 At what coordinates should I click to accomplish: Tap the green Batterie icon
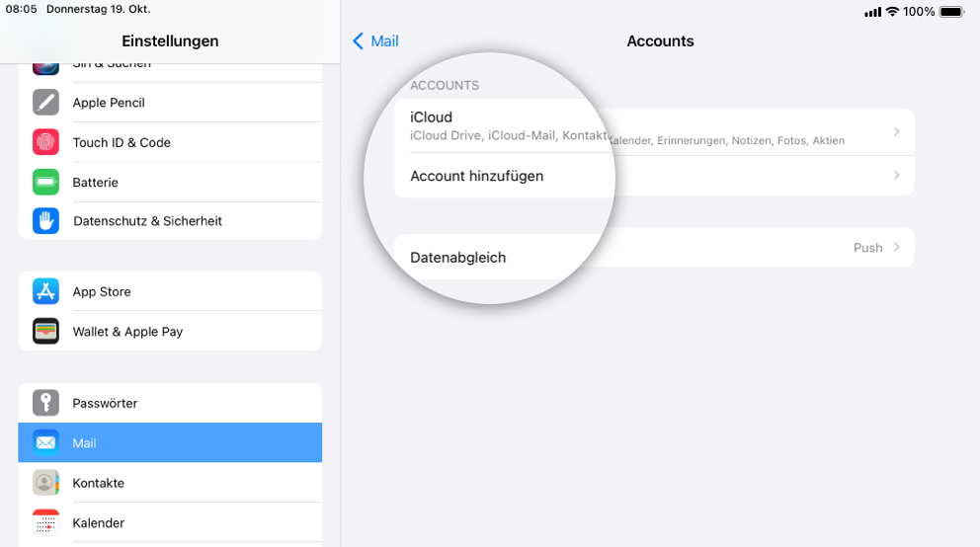point(45,183)
